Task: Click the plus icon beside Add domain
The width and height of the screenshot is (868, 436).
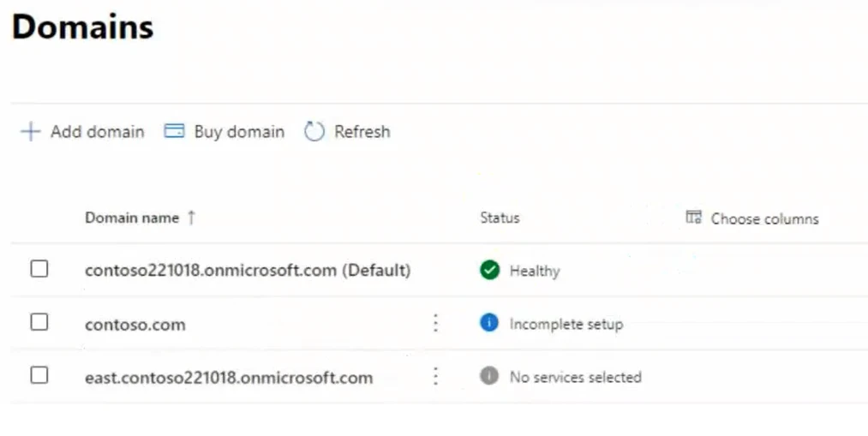Action: click(31, 132)
